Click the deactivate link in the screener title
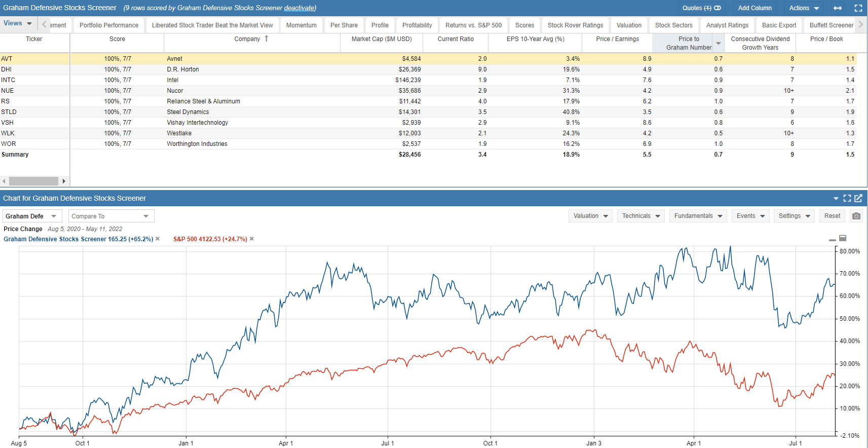Viewport: 868px width, 448px height. click(299, 8)
